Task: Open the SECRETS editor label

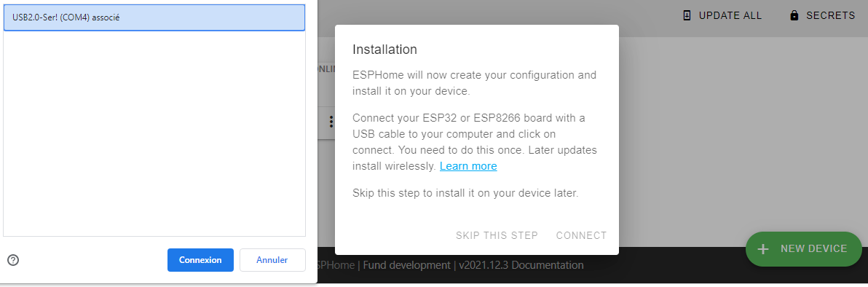Action: point(830,15)
